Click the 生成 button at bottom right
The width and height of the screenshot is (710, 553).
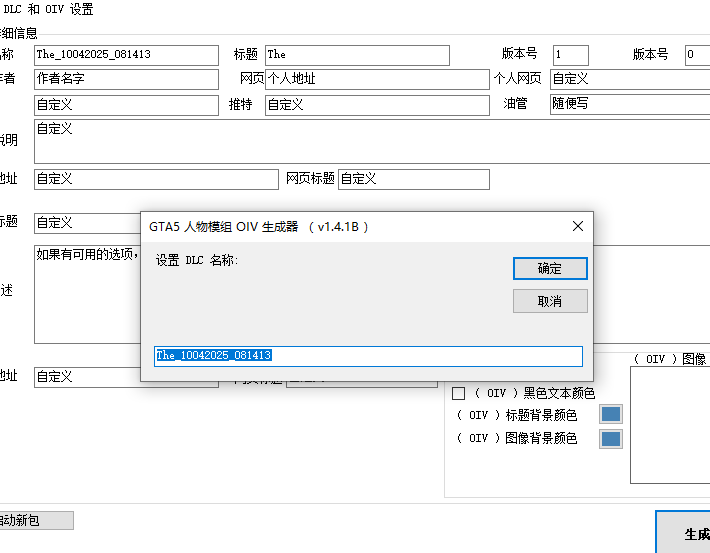click(x=683, y=533)
